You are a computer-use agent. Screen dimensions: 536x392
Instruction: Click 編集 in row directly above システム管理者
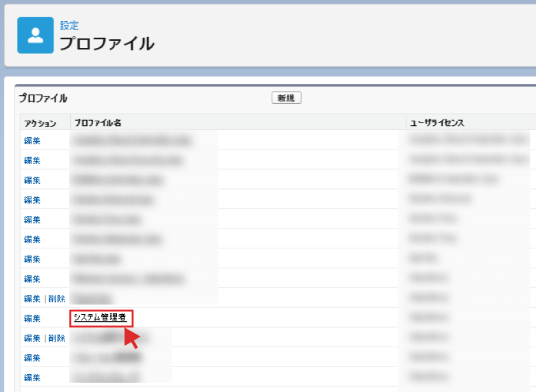click(32, 298)
